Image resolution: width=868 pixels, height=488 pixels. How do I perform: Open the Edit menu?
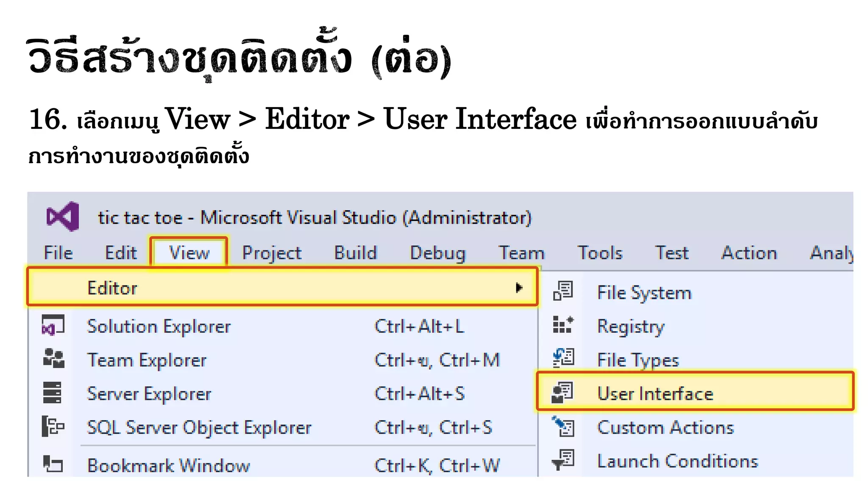121,253
